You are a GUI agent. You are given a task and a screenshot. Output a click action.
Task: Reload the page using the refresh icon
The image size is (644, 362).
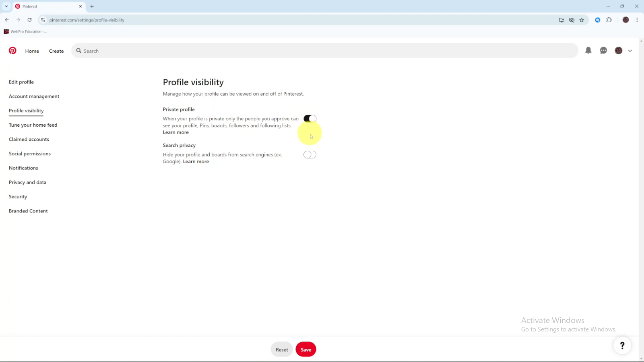[29, 20]
